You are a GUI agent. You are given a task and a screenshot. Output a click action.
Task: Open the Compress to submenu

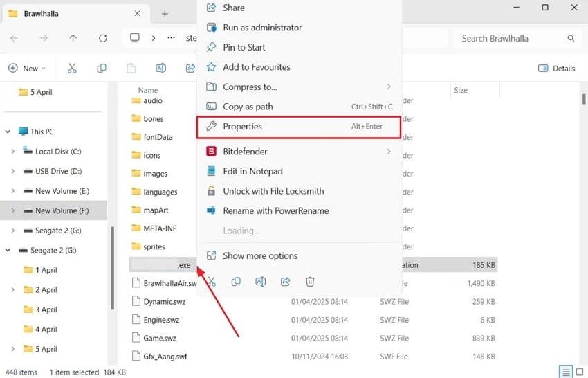point(300,87)
